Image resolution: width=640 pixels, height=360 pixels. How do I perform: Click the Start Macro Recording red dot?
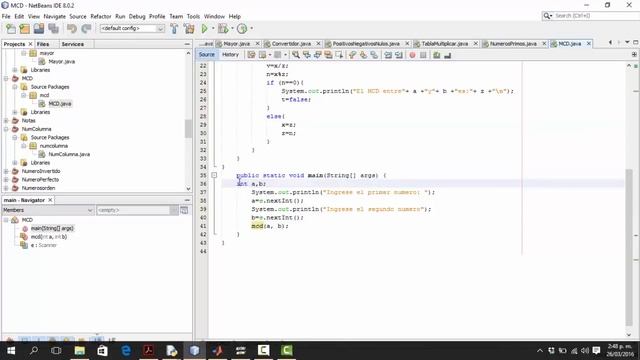coord(412,55)
